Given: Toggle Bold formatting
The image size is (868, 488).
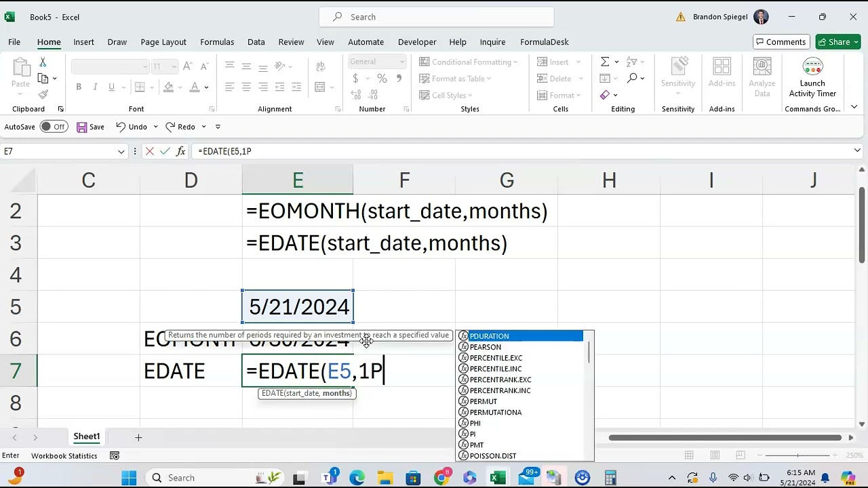Looking at the screenshot, I should [79, 87].
